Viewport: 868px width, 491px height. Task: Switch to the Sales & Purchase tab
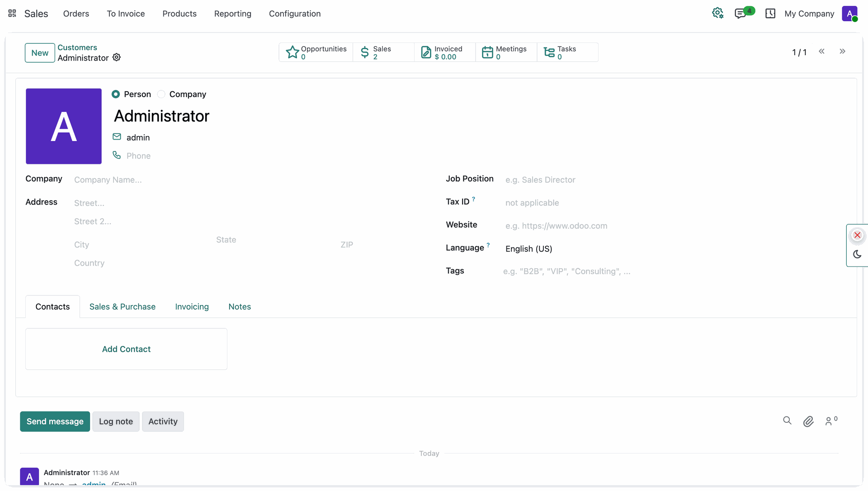(x=123, y=307)
